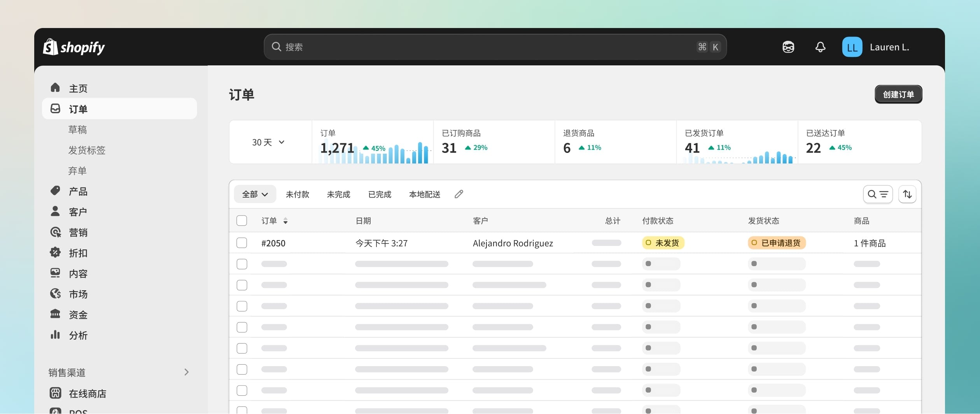The height and width of the screenshot is (414, 980).
Task: Toggle the select-all orders checkbox
Action: (x=241, y=221)
